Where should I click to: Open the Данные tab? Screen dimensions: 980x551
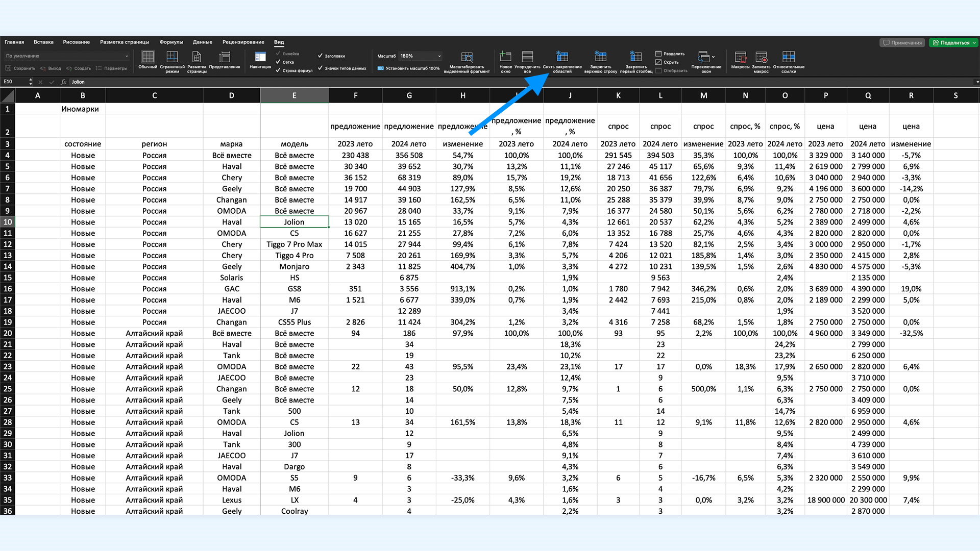click(203, 42)
